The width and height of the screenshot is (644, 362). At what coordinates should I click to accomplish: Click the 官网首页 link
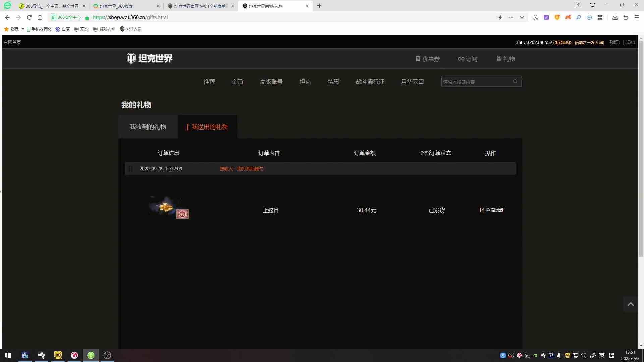click(12, 42)
